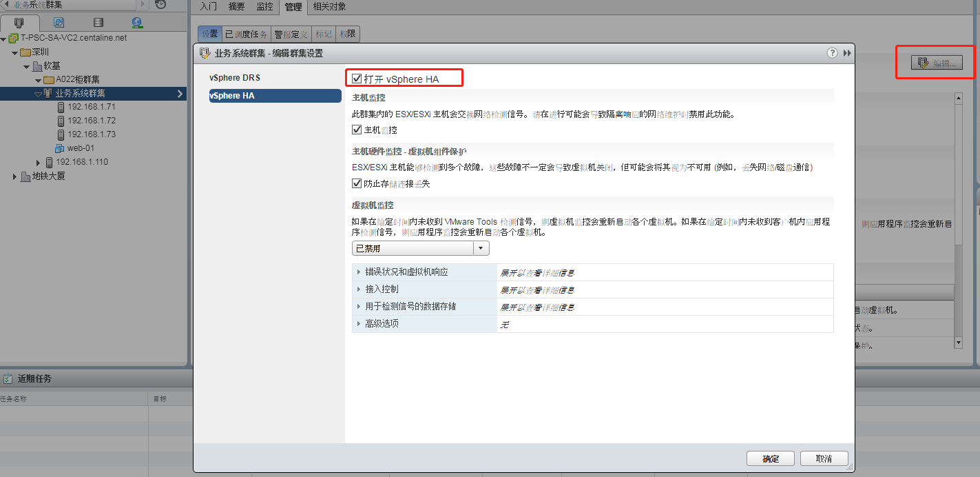Screen dimensions: 980x477
Task: Switch to the Networking inventory icon
Action: pyautogui.click(x=137, y=23)
